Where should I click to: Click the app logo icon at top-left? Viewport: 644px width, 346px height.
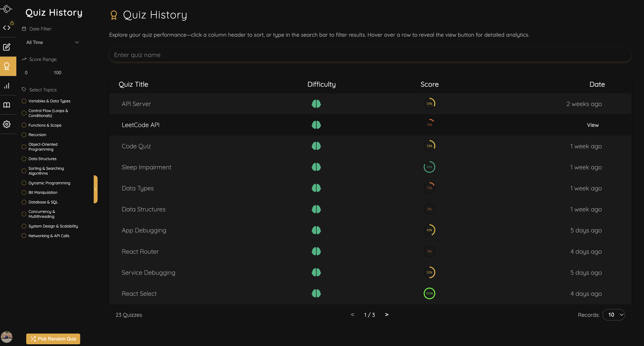tap(7, 9)
